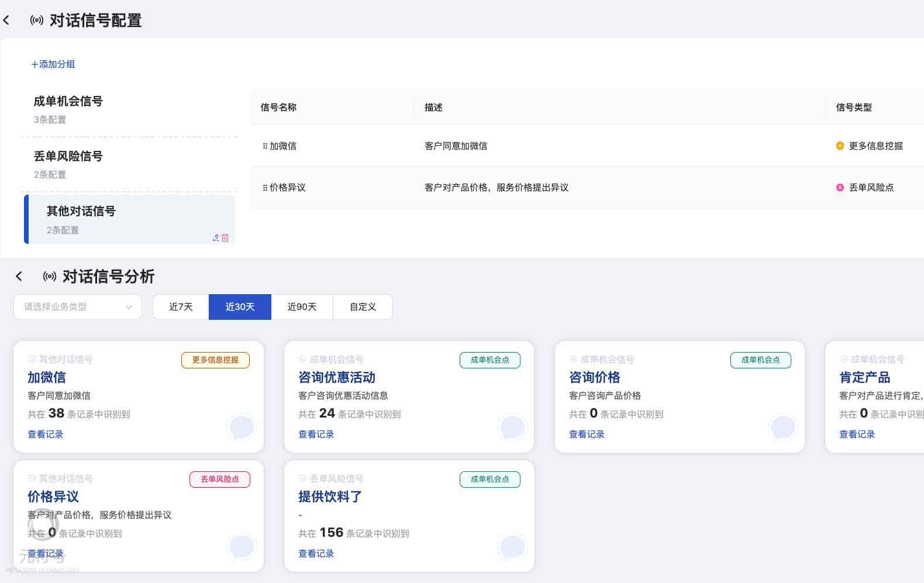
Task: Choose the 自定义 date range
Action: [x=363, y=307]
